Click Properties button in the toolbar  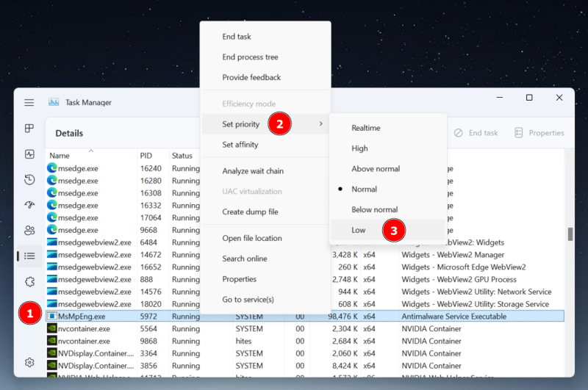tap(539, 133)
